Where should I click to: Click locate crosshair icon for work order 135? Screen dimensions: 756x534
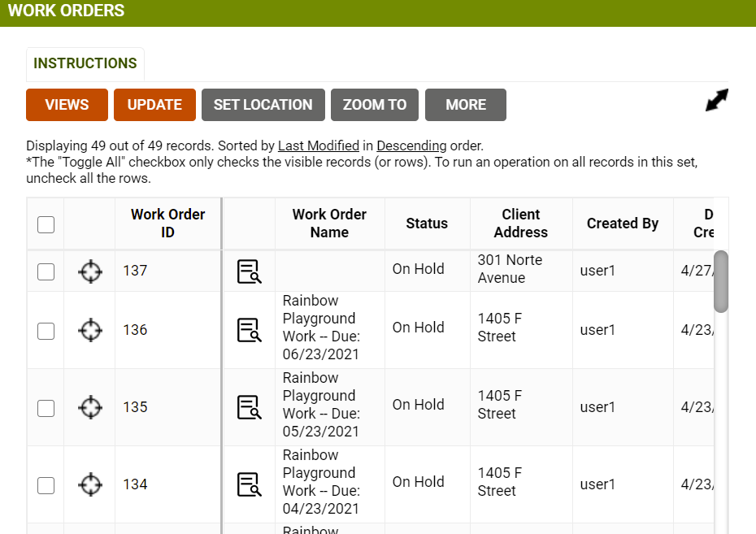[x=90, y=407]
